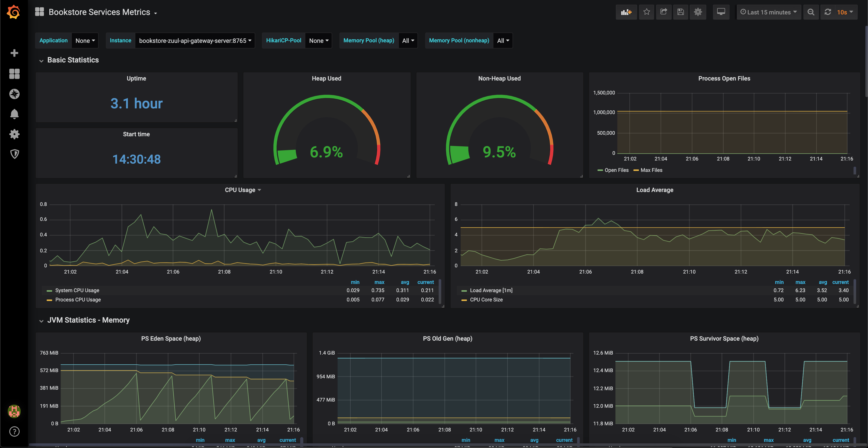
Task: Open the Grafana home logo
Action: pos(14,12)
